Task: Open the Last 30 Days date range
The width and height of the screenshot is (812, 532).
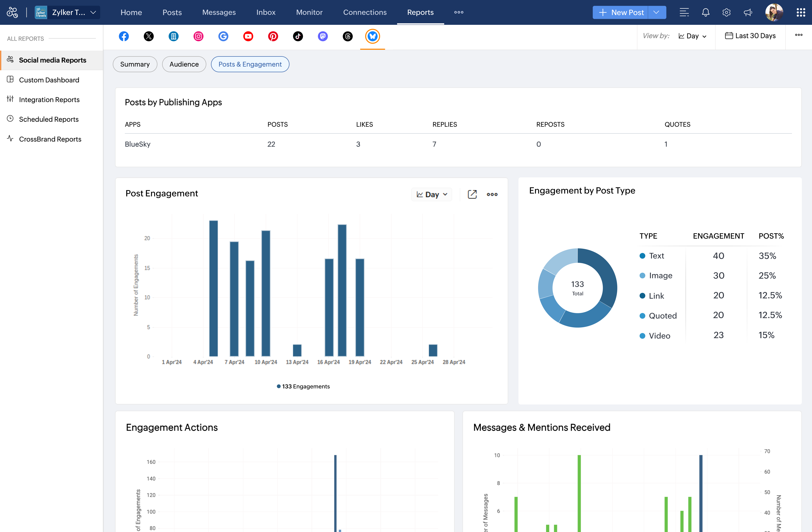Action: 750,36
